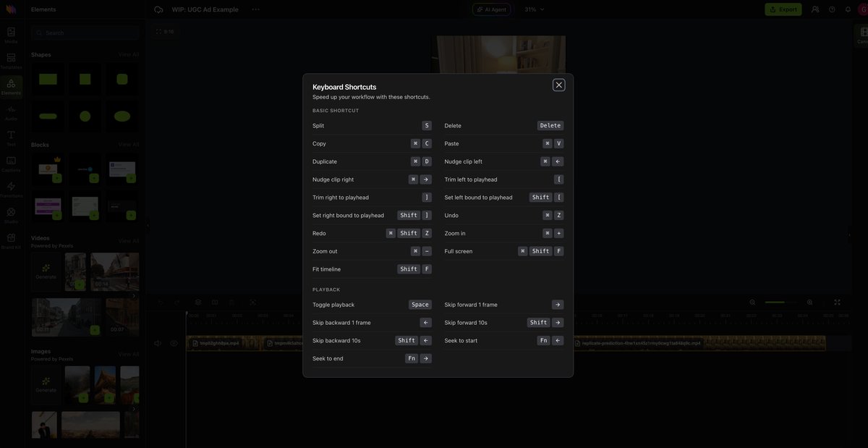This screenshot has height=448, width=868.
Task: Click the app logo in top-left corner
Action: (x=11, y=9)
